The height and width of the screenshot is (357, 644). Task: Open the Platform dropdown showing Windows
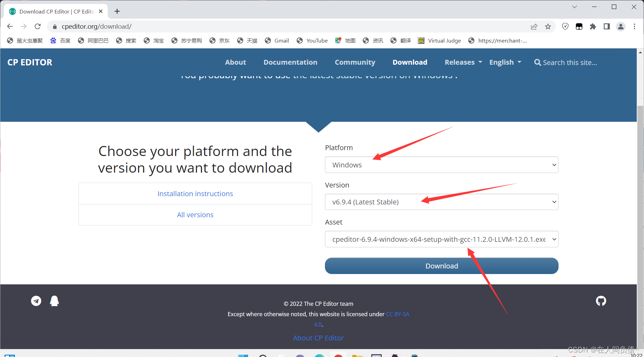pyautogui.click(x=442, y=165)
